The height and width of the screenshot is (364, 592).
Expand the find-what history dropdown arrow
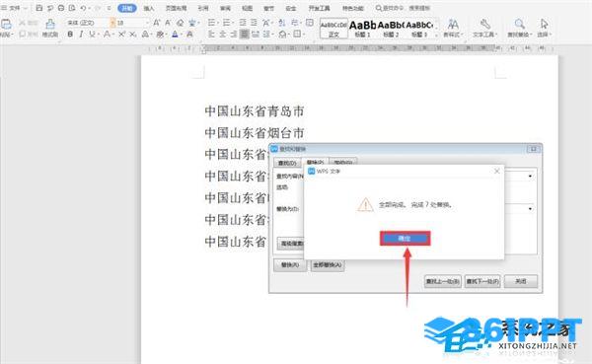pyautogui.click(x=530, y=176)
